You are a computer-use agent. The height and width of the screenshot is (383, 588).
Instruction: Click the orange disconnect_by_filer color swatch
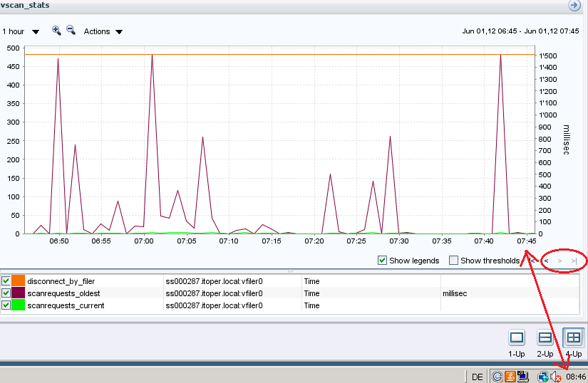(x=18, y=281)
